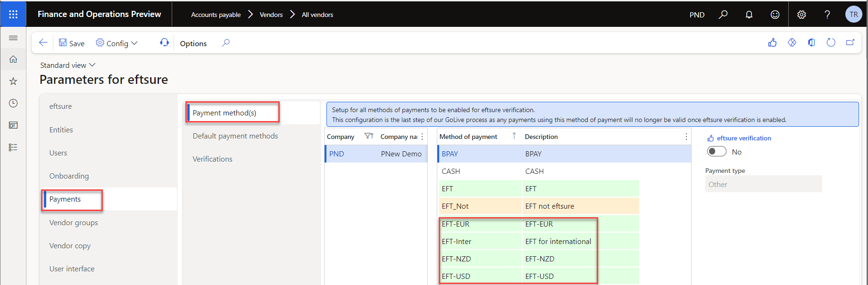Open the help question mark
Image resolution: width=868 pixels, height=285 pixels.
[x=827, y=15]
